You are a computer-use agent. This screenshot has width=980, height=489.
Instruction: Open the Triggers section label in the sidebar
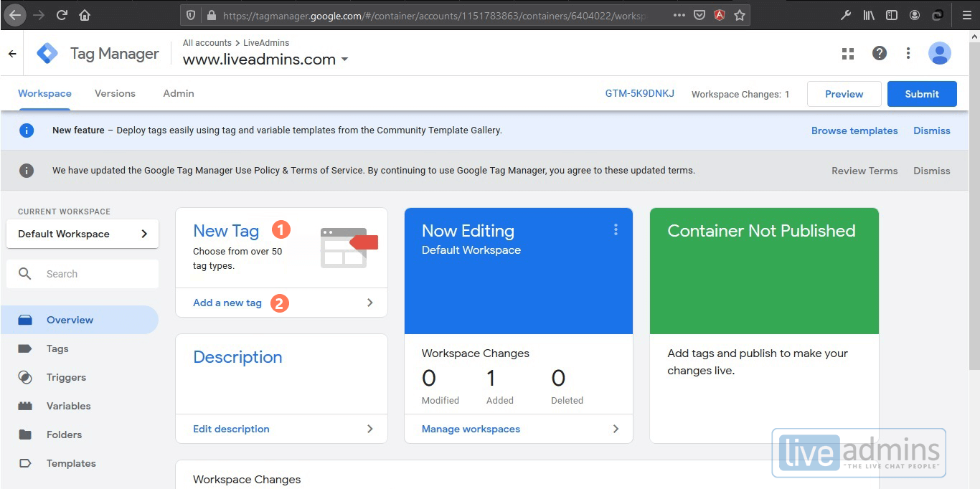(x=66, y=377)
